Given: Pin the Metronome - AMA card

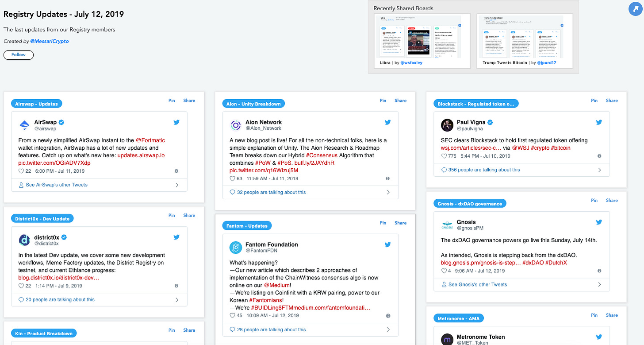Looking at the screenshot, I should pyautogui.click(x=594, y=315).
